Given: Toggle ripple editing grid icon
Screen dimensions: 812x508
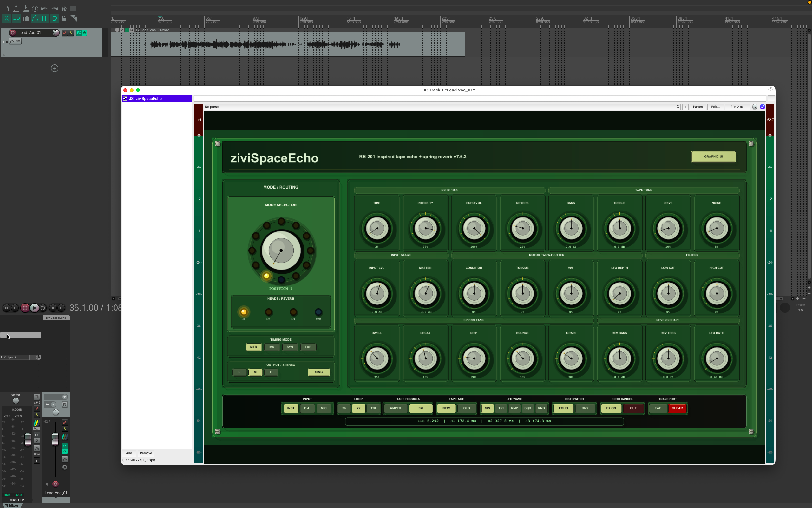Looking at the screenshot, I should tap(25, 18).
